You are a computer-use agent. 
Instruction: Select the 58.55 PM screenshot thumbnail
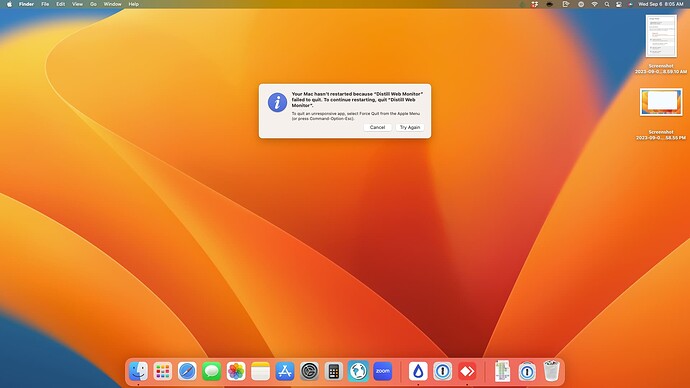click(x=661, y=102)
